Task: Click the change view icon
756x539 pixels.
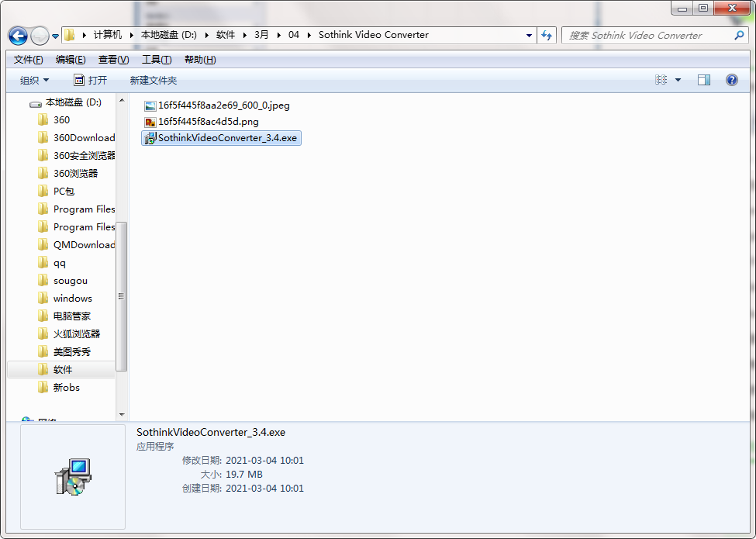Action: click(661, 80)
